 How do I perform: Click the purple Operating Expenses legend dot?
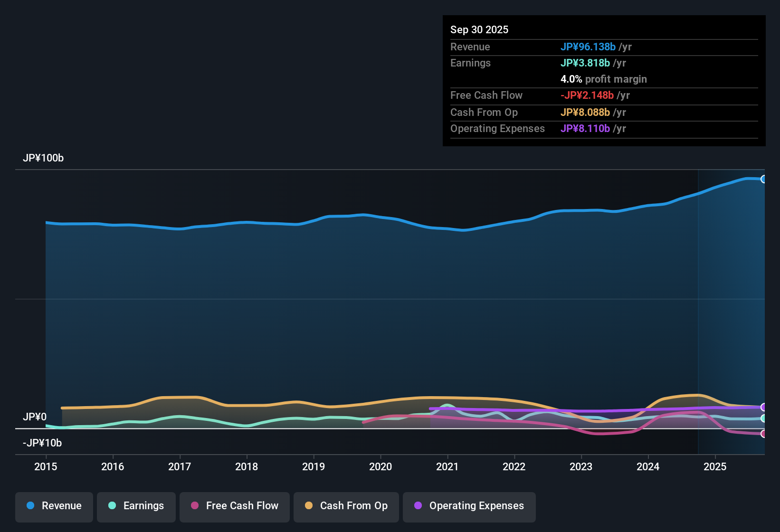(x=418, y=506)
